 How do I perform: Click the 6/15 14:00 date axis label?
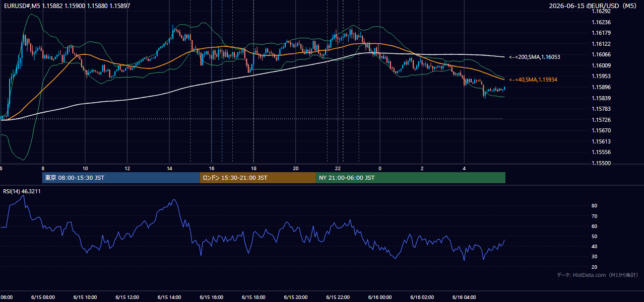point(169,297)
